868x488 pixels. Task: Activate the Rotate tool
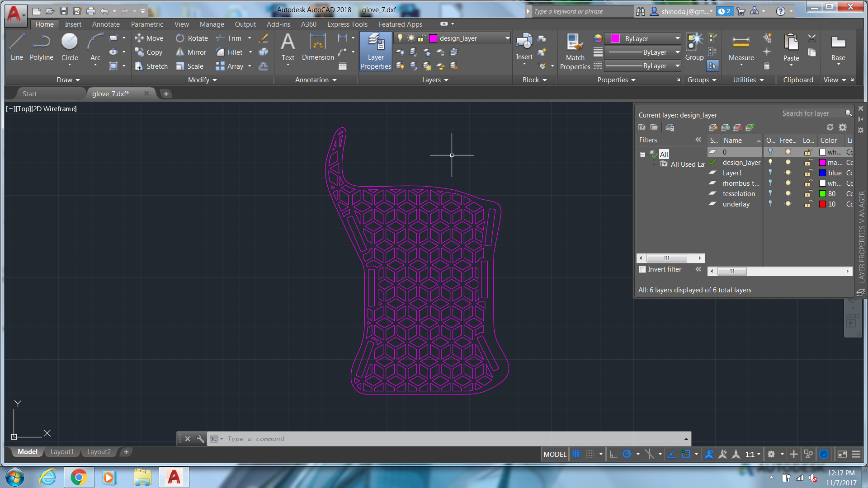point(192,38)
